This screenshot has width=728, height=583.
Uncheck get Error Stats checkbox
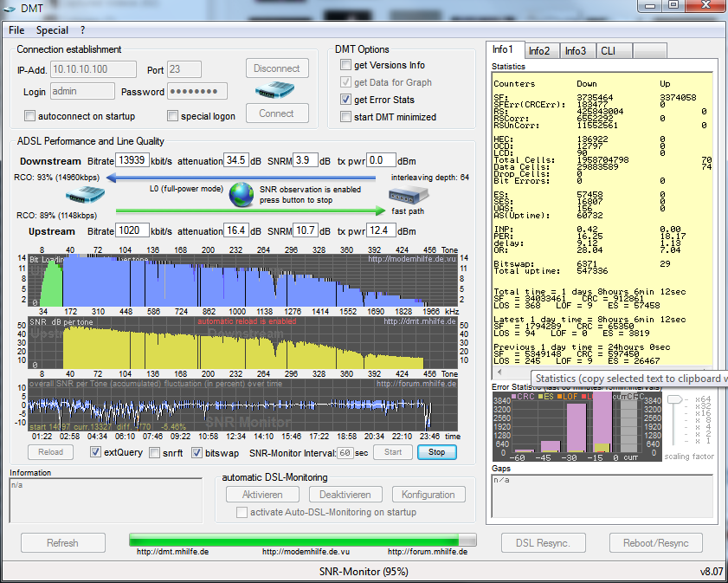(346, 100)
